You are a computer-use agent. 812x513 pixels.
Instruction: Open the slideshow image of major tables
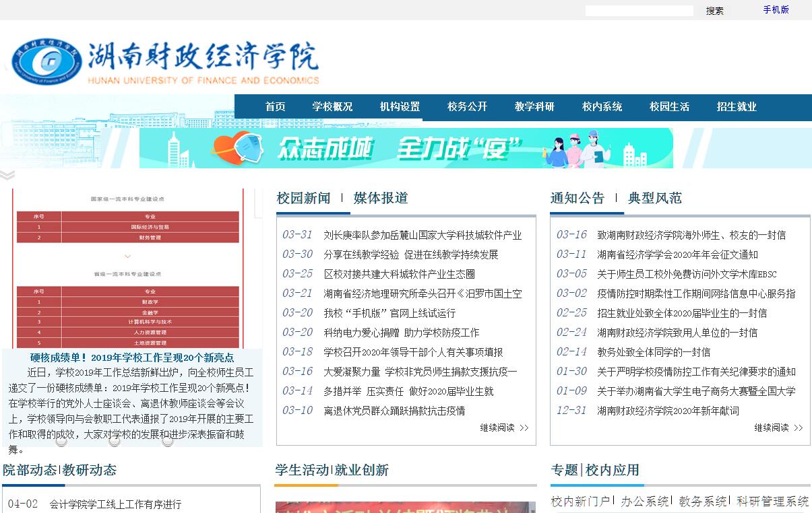127,269
